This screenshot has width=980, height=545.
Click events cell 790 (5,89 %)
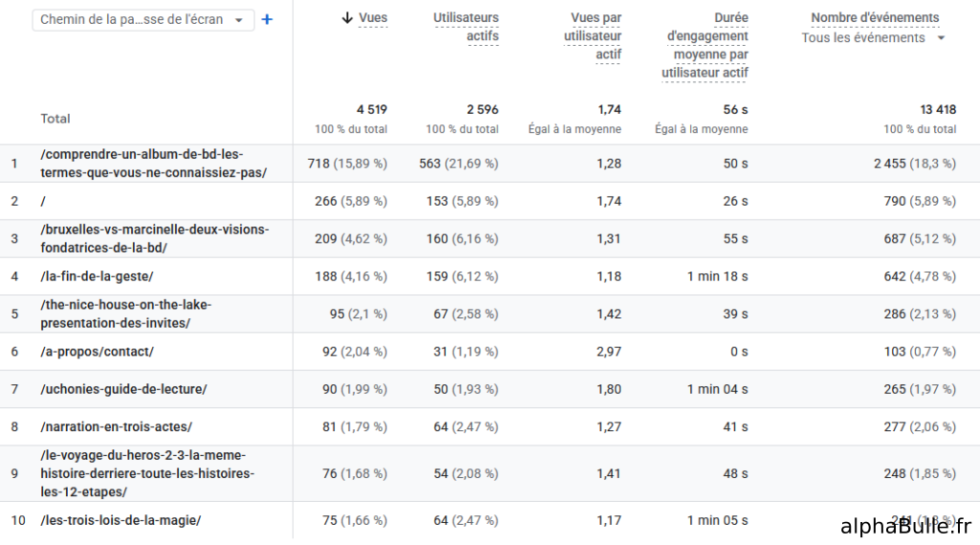[x=920, y=201]
